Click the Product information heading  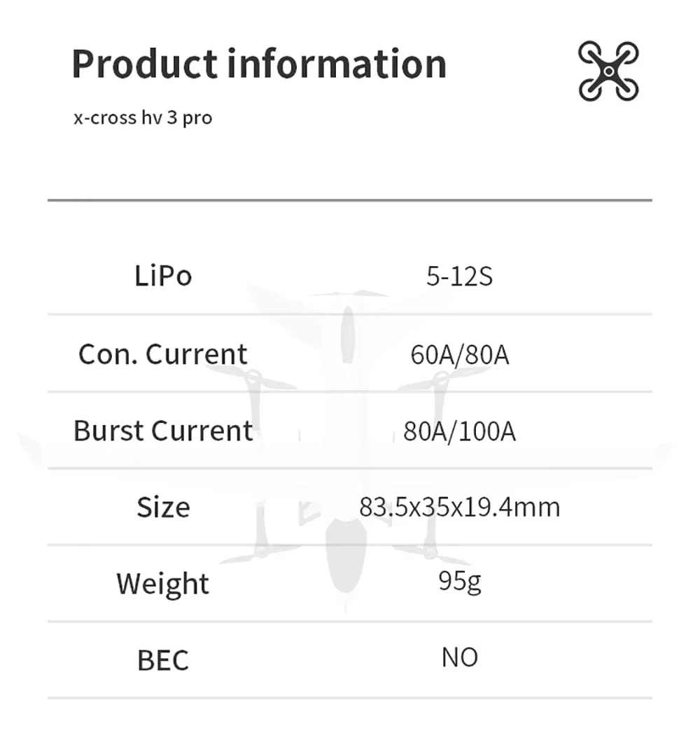tap(259, 64)
